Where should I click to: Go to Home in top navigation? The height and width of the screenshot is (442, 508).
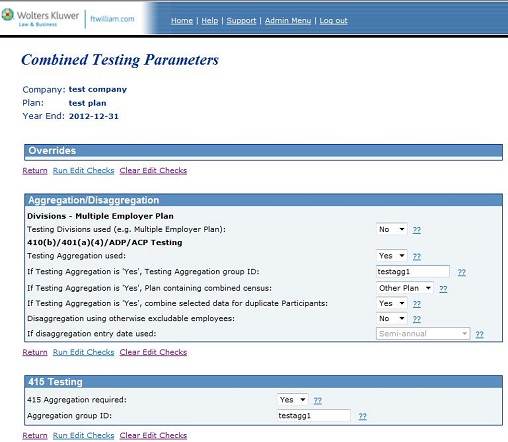[182, 21]
